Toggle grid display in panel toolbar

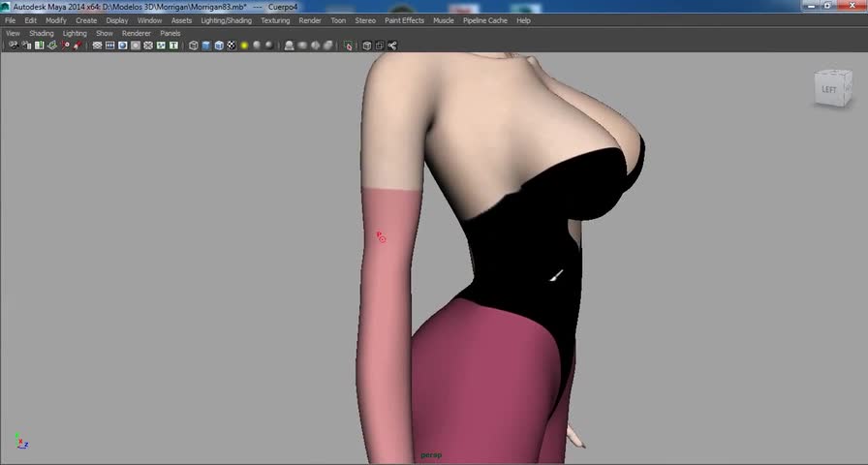point(98,46)
